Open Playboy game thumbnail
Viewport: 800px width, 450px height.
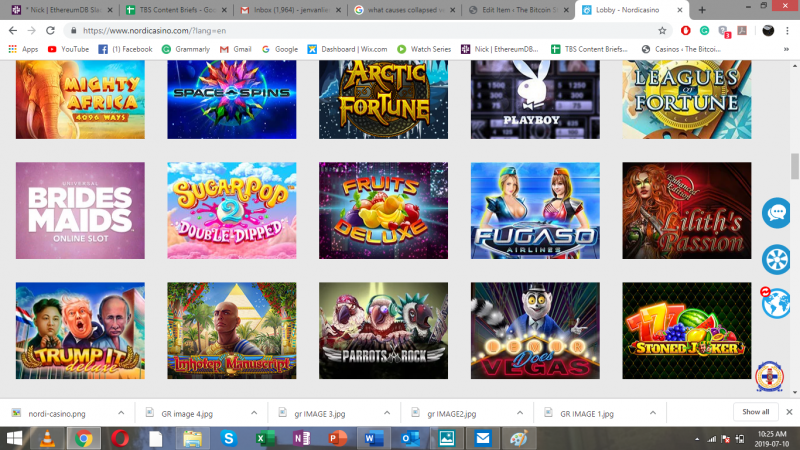pos(535,99)
